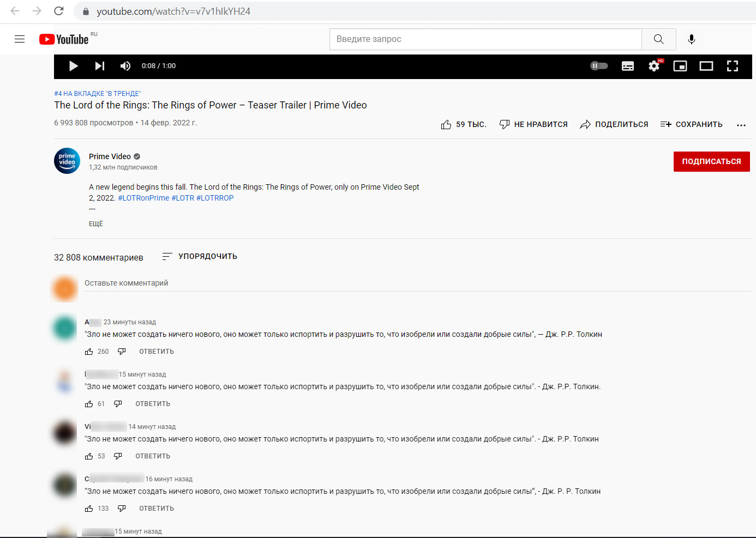Image resolution: width=756 pixels, height=538 pixels.
Task: Mute the player volume
Action: tap(125, 66)
